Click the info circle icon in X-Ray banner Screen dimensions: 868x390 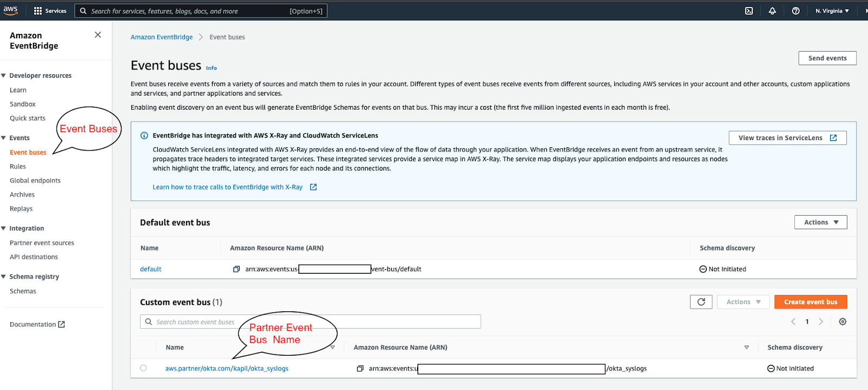[144, 135]
